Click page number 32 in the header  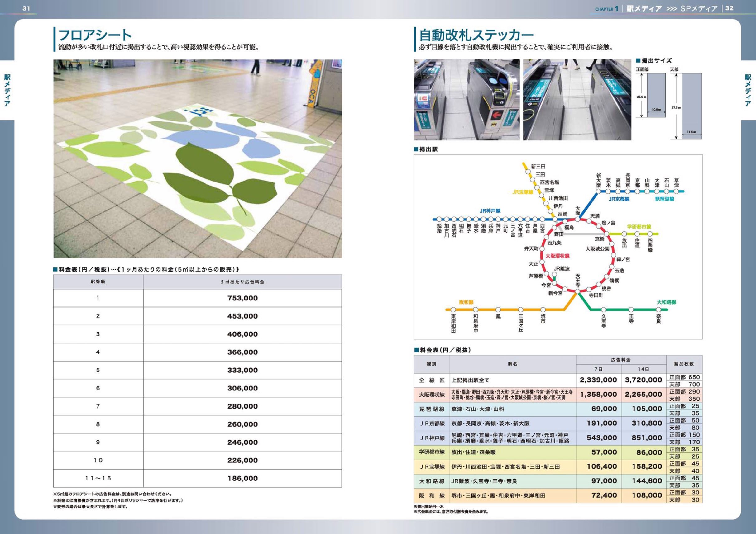point(729,8)
